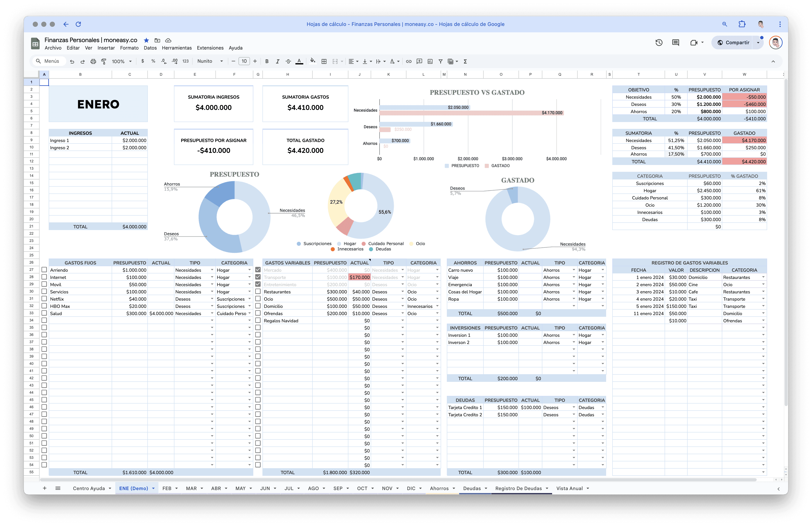Decrease decimal places
812x526 pixels.
point(164,61)
